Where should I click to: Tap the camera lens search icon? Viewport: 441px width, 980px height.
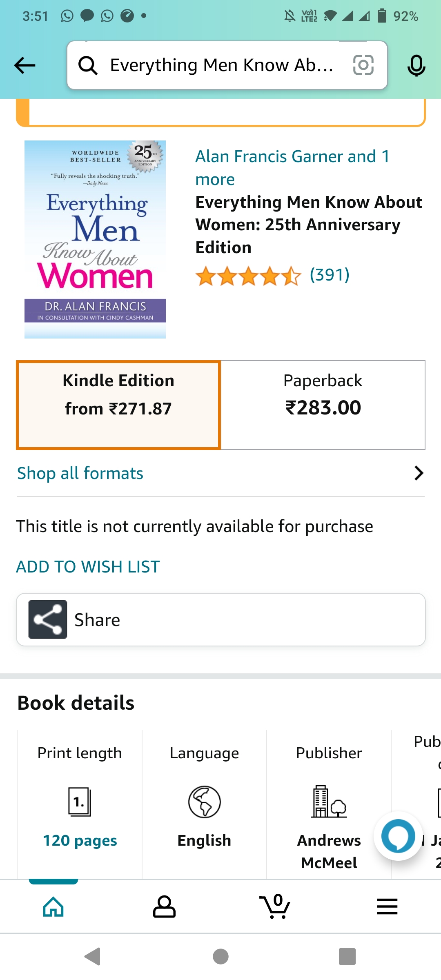(363, 65)
